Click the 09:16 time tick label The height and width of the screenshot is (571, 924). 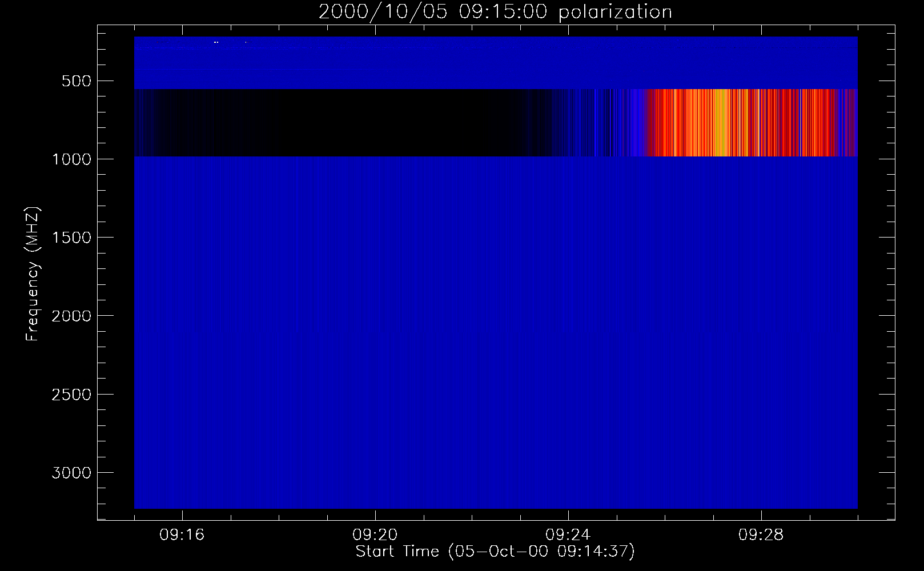pos(182,535)
